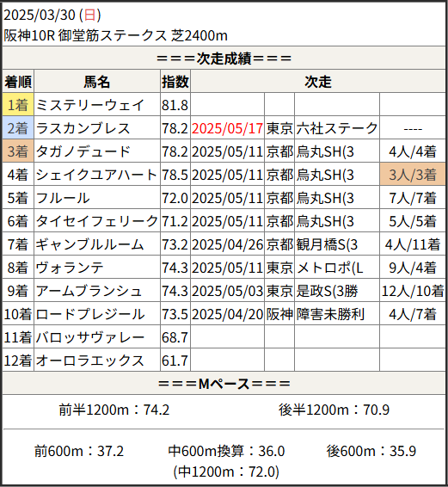Select the red 2025/05/17 next-race date

227,128
